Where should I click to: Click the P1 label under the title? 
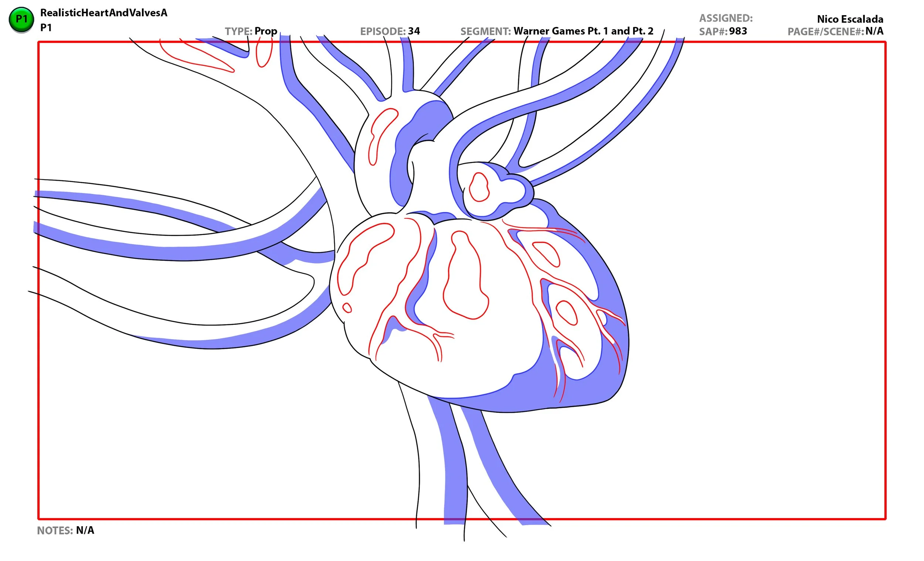pos(46,28)
